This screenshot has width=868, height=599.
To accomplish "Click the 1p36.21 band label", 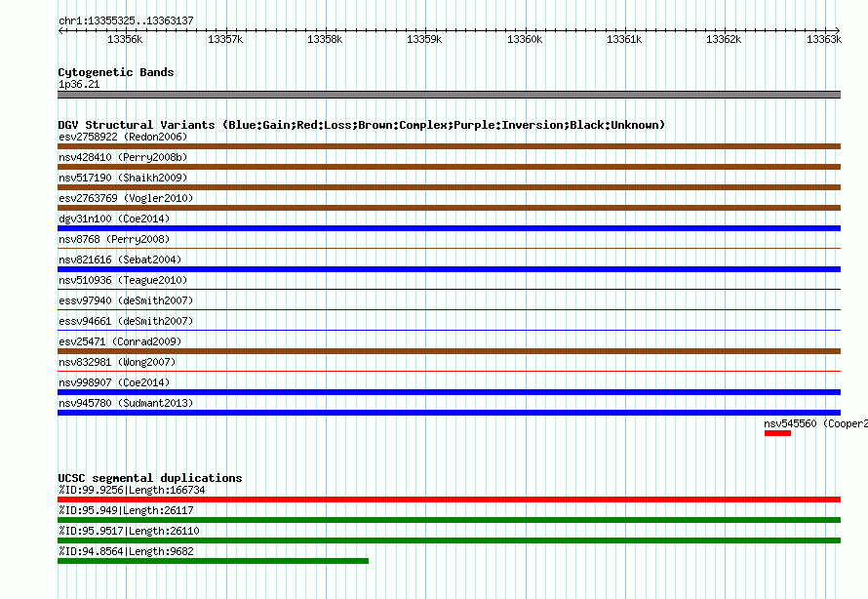I will click(x=79, y=84).
